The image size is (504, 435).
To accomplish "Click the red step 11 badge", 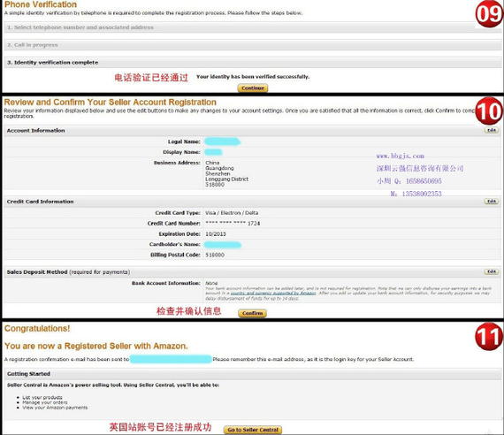I will [x=489, y=337].
